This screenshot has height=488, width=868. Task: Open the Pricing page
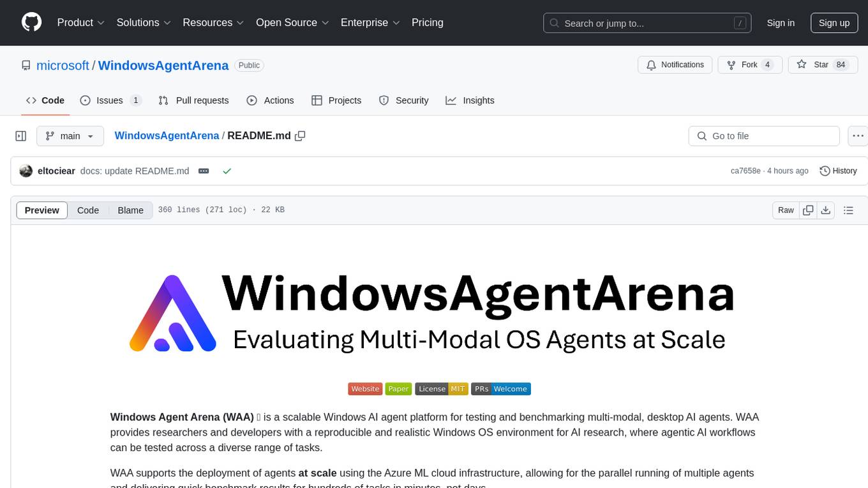click(428, 22)
